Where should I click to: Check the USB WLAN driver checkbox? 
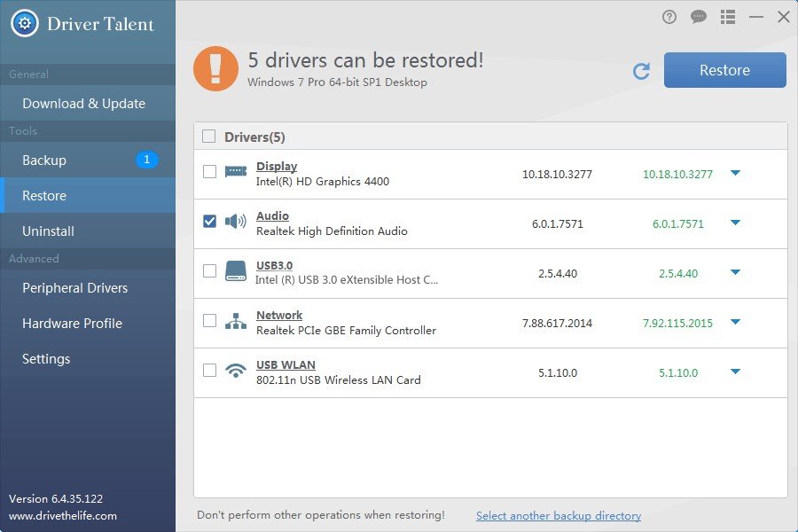click(209, 370)
